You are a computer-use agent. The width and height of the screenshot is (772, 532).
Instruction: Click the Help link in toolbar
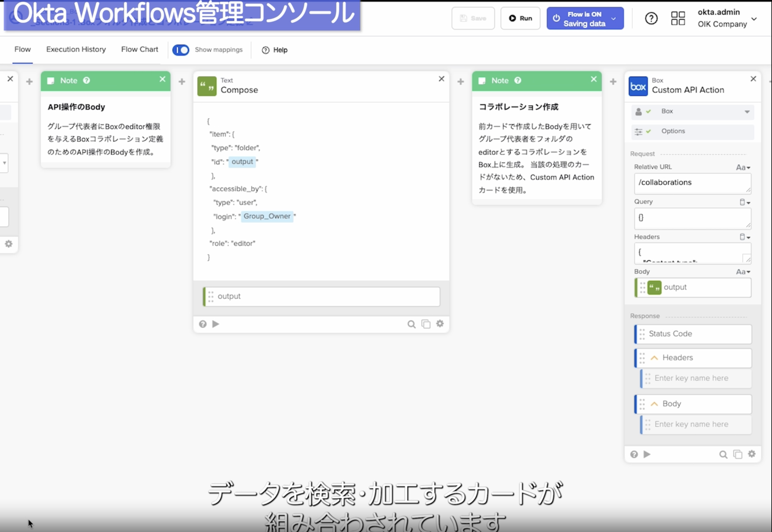pyautogui.click(x=275, y=50)
